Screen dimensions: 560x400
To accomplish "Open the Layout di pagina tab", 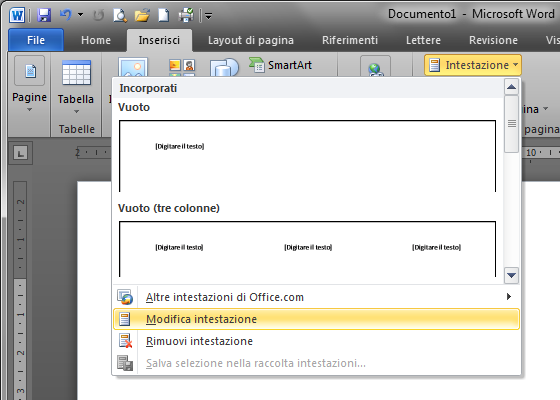I will [x=251, y=40].
